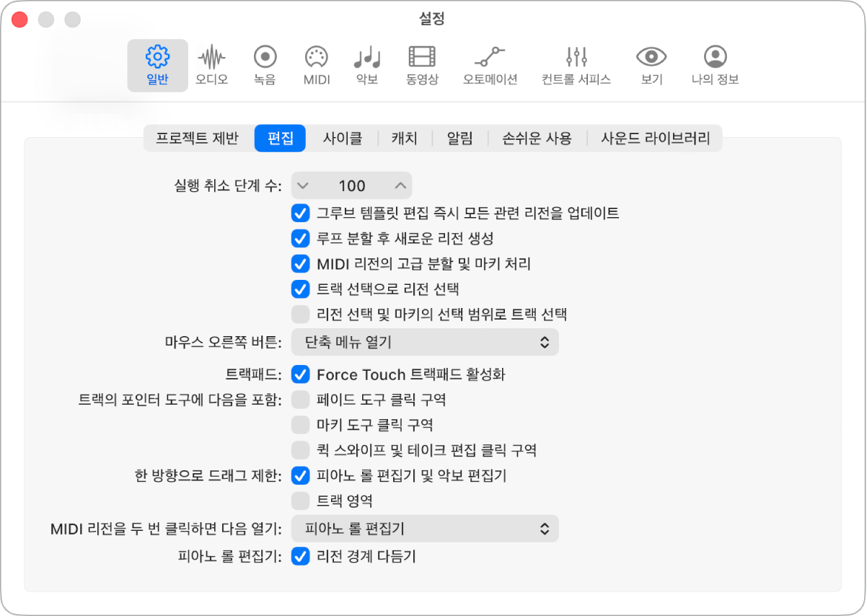Select the 녹음 settings icon
The image size is (867, 616).
pyautogui.click(x=265, y=65)
